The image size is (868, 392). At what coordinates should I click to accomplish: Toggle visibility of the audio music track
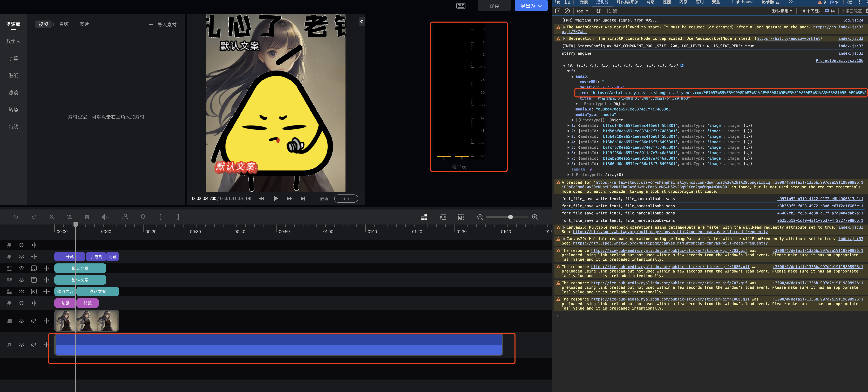tap(22, 345)
